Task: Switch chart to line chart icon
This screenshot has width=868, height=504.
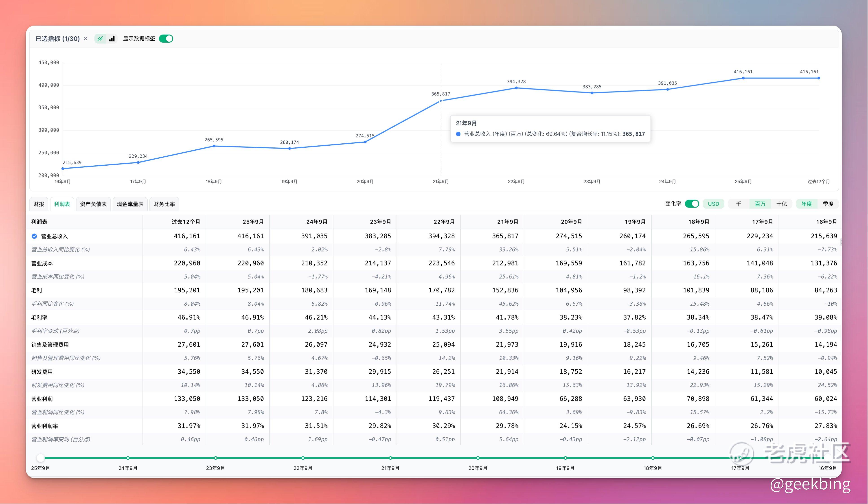Action: [100, 39]
